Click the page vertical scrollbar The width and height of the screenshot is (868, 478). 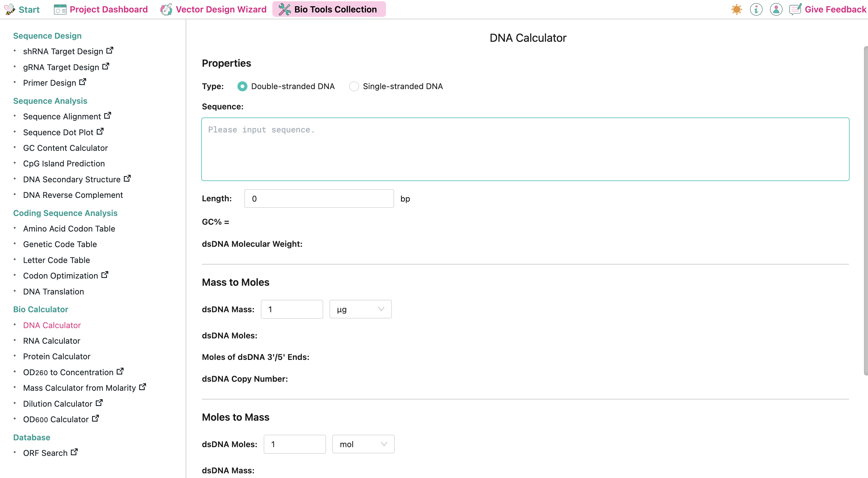click(865, 210)
